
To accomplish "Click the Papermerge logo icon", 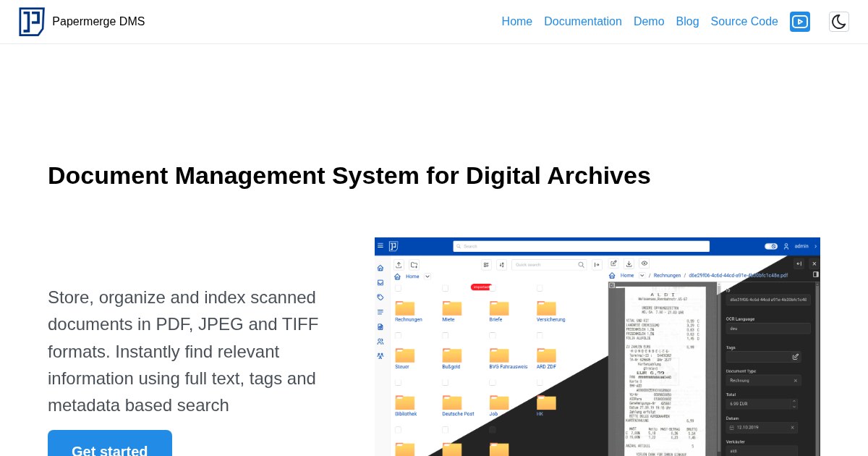I will pos(32,22).
